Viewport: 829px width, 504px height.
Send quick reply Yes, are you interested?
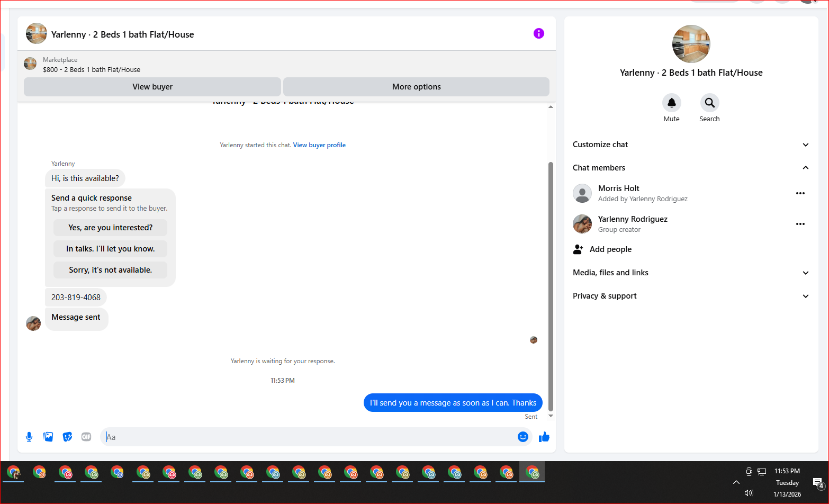(x=110, y=228)
